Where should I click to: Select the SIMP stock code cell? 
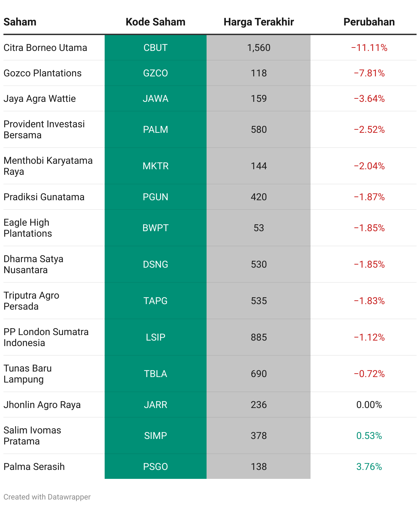coord(155,436)
